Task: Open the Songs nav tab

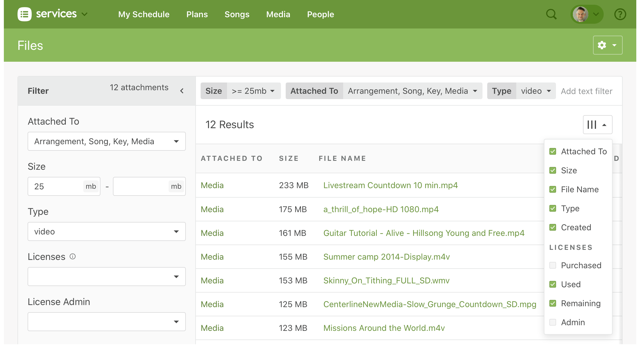Action: click(237, 14)
